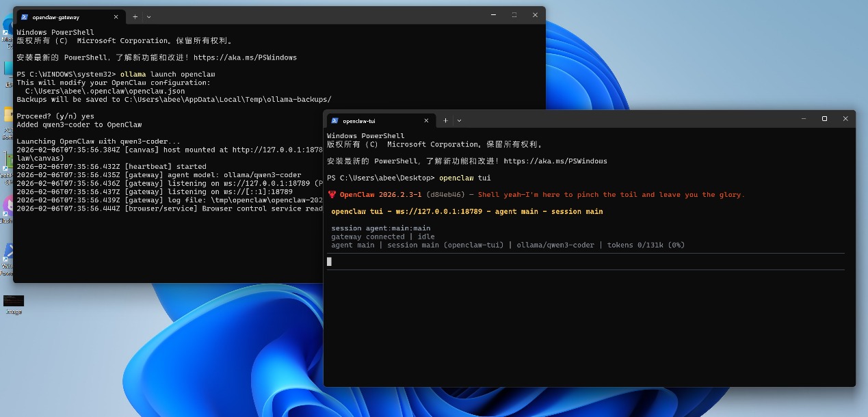This screenshot has height=417, width=868.
Task: Click 'Backups will be saved to' line
Action: pos(174,100)
